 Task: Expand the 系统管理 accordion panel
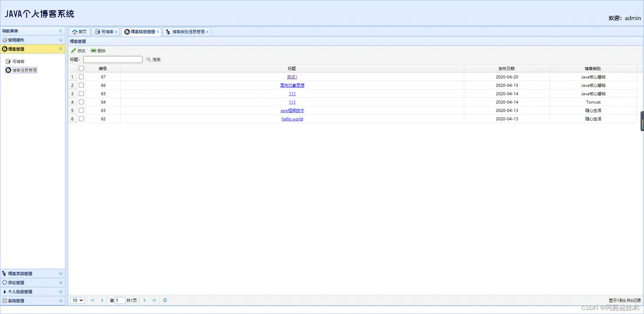[x=61, y=301]
